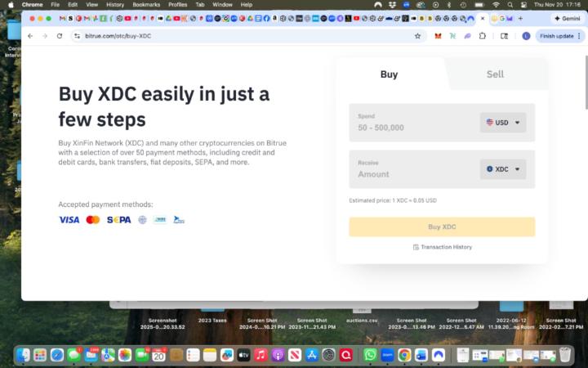Click the date and time in menu bar
Screen dimensions: 588x368
tap(557, 5)
